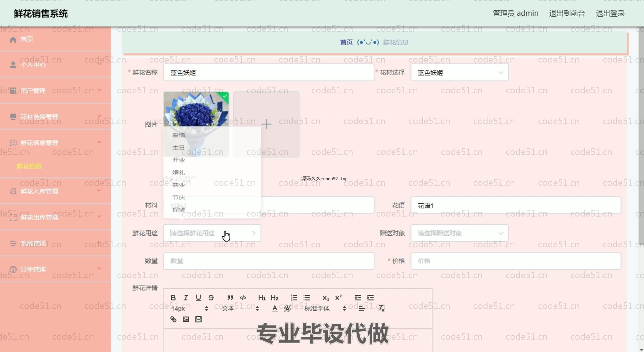Open text alignment options
The width and height of the screenshot is (644, 352).
pos(362,308)
